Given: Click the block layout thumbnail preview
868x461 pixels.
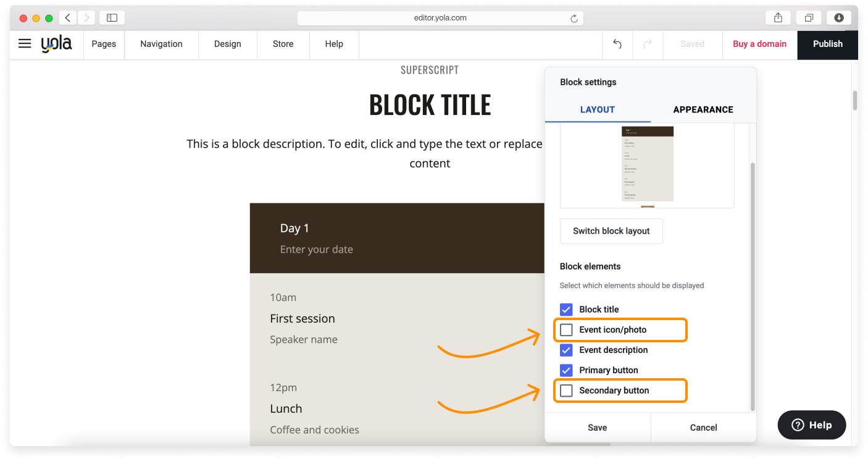Looking at the screenshot, I should point(647,165).
